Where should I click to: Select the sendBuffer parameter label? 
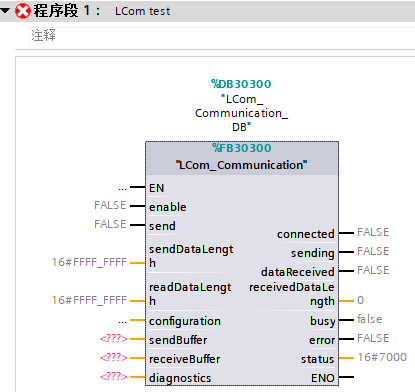tap(178, 340)
